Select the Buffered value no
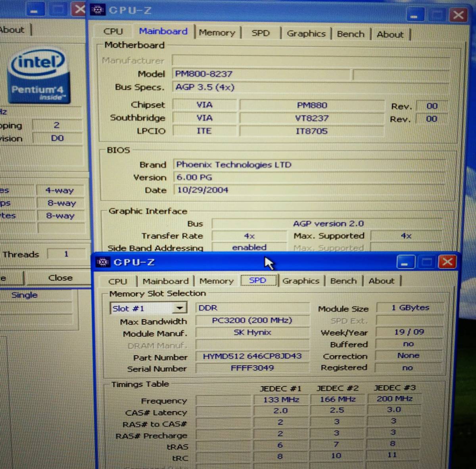Screen dimensions: 476x469 (409, 344)
